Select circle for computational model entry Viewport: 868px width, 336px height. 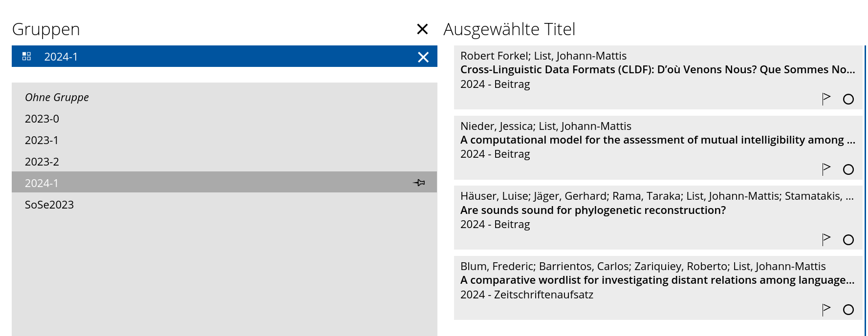[848, 169]
